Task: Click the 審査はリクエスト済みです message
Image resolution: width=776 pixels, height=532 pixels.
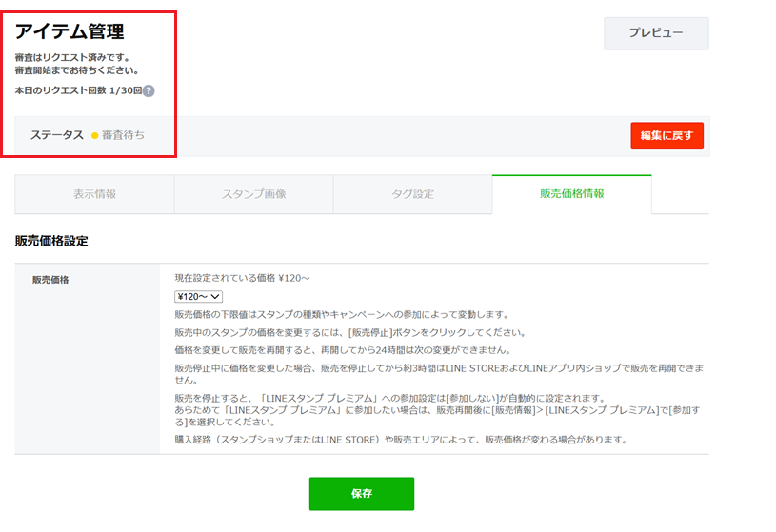Action: pos(72,57)
